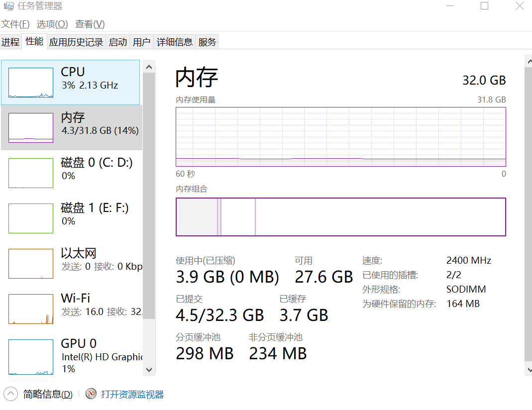The width and height of the screenshot is (532, 410).
Task: Select the GPU 0 graph thumbnail
Action: coord(31,356)
